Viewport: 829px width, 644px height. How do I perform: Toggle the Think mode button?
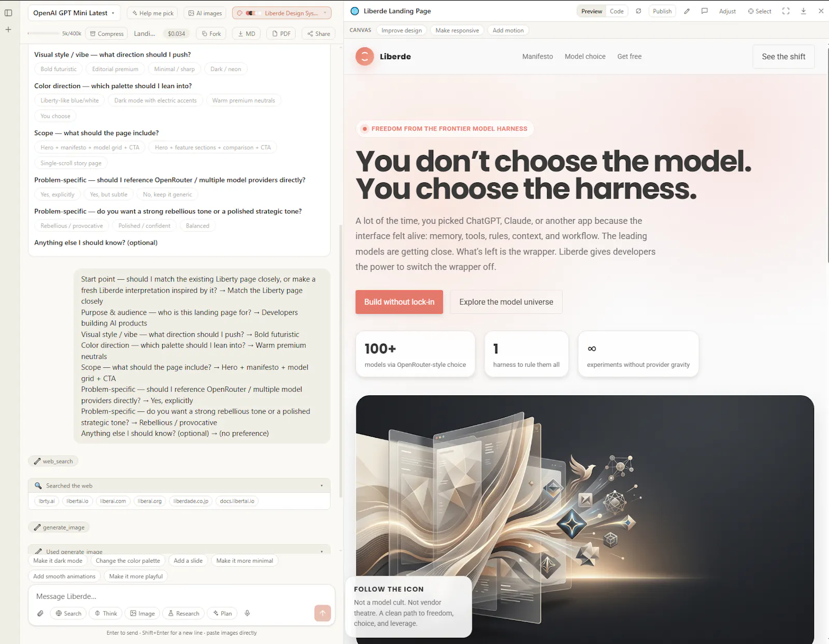point(106,613)
